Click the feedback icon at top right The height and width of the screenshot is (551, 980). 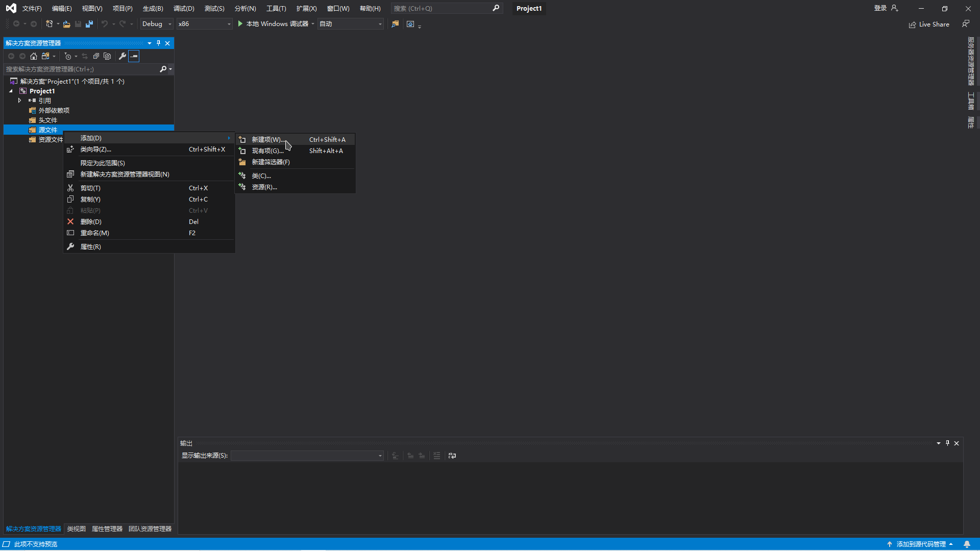point(965,24)
